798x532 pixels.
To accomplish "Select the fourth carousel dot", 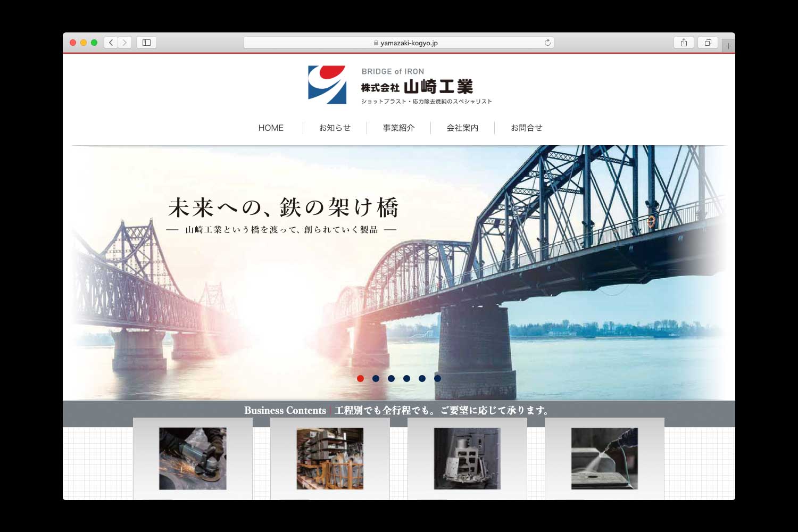I will coord(406,378).
